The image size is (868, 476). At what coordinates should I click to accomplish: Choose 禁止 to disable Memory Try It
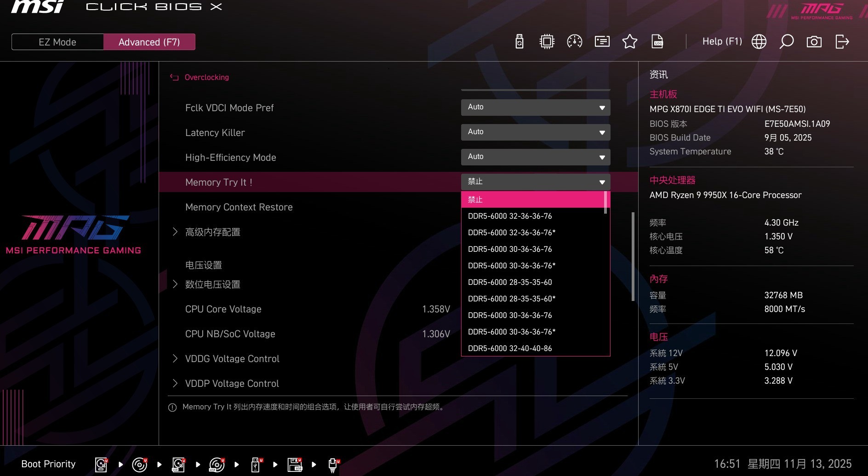pyautogui.click(x=475, y=199)
